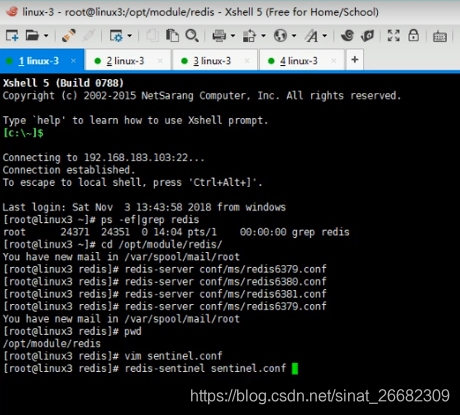460x415 pixels.
Task: Click the redis-sentinel sentinel.conf command line
Action: pyautogui.click(x=144, y=368)
